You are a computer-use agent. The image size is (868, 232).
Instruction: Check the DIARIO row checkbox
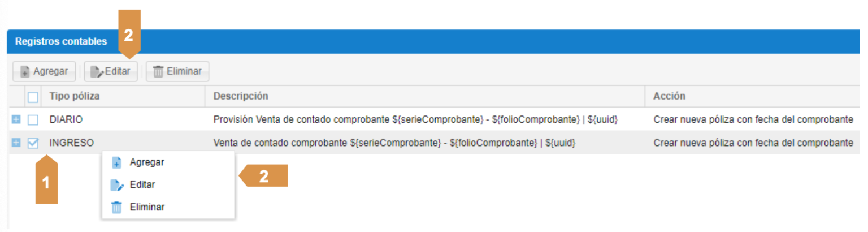pyautogui.click(x=33, y=120)
